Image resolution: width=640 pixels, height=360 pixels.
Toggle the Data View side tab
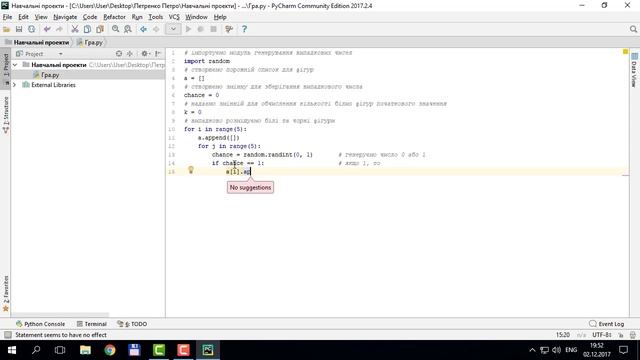pyautogui.click(x=634, y=69)
